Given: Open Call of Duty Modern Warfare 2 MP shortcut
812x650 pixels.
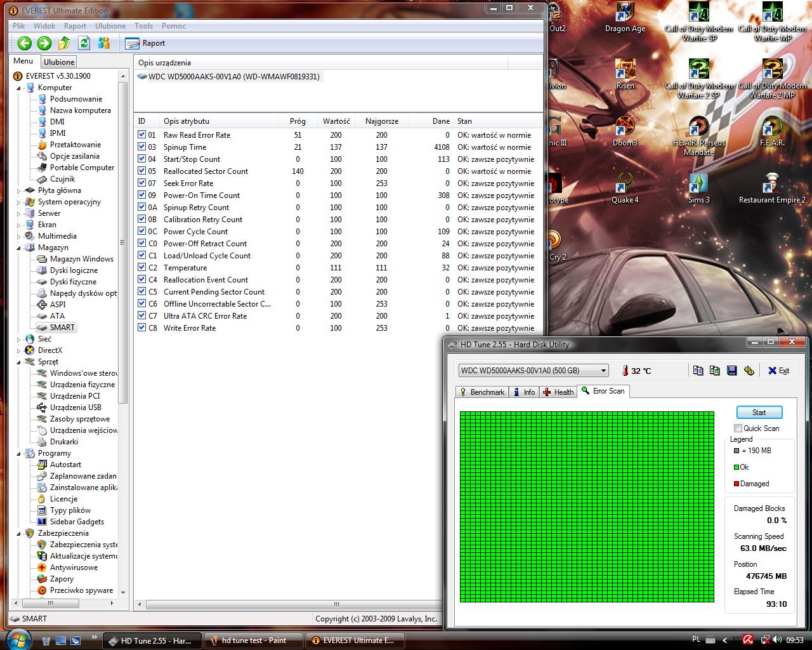Looking at the screenshot, I should [772, 79].
